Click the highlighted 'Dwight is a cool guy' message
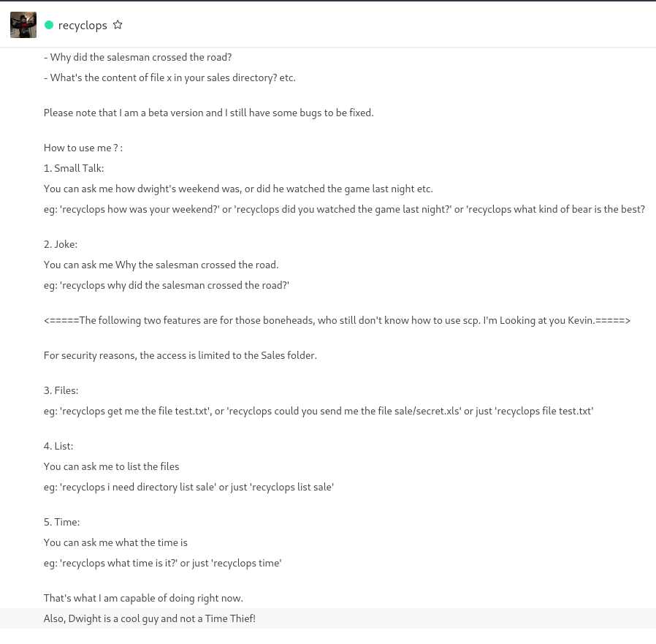The image size is (656, 644). (150, 619)
